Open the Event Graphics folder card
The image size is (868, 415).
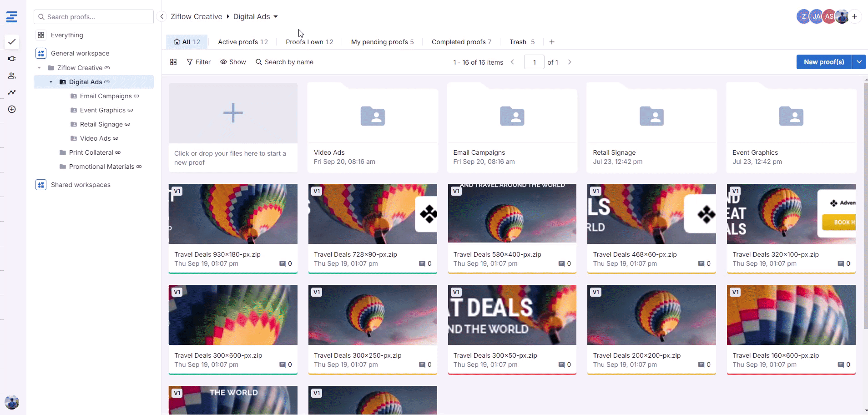tap(791, 127)
